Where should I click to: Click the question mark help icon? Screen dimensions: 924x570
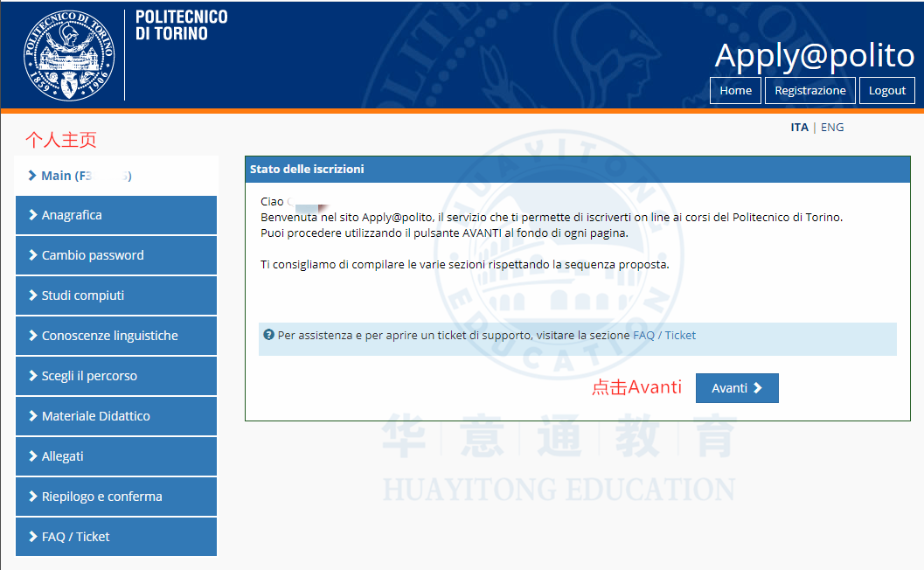coord(268,335)
